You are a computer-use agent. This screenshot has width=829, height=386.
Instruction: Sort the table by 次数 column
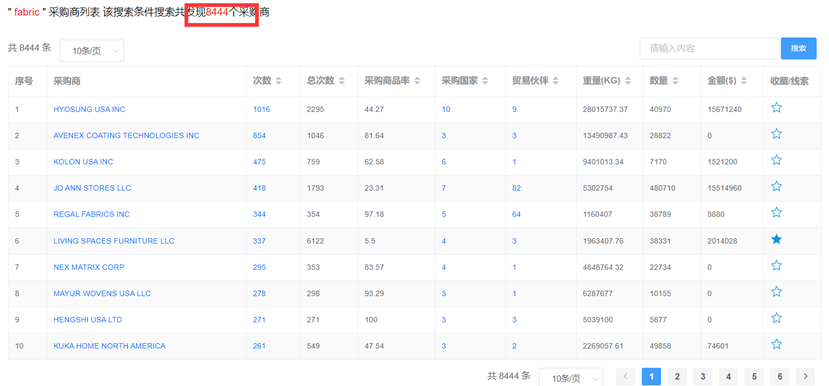pyautogui.click(x=279, y=81)
